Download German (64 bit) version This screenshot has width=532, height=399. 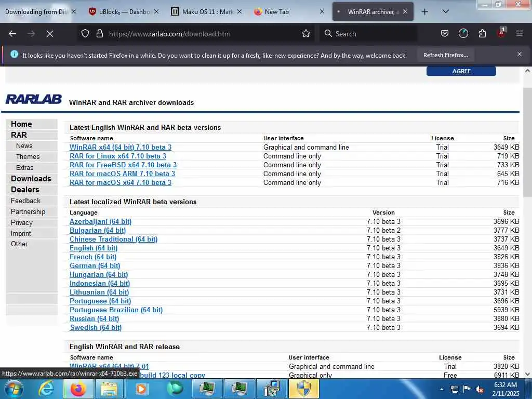pyautogui.click(x=95, y=265)
